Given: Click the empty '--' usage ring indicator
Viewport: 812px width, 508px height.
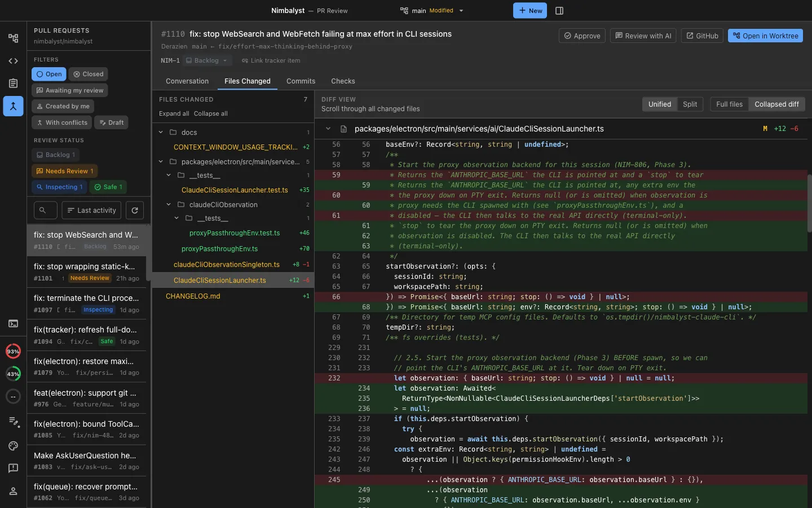Looking at the screenshot, I should pyautogui.click(x=13, y=396).
